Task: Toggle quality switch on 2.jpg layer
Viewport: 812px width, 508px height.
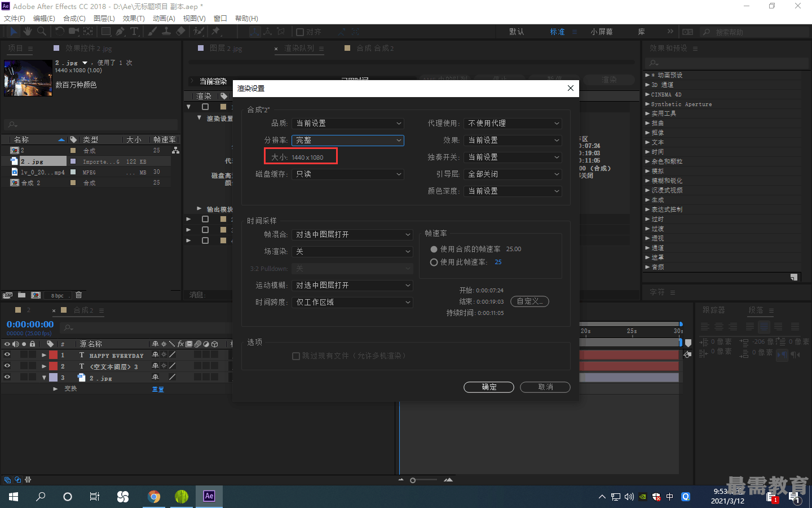Action: [172, 377]
